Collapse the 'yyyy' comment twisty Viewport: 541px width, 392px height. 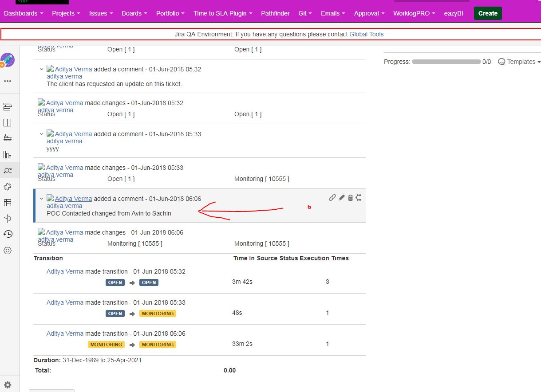42,134
